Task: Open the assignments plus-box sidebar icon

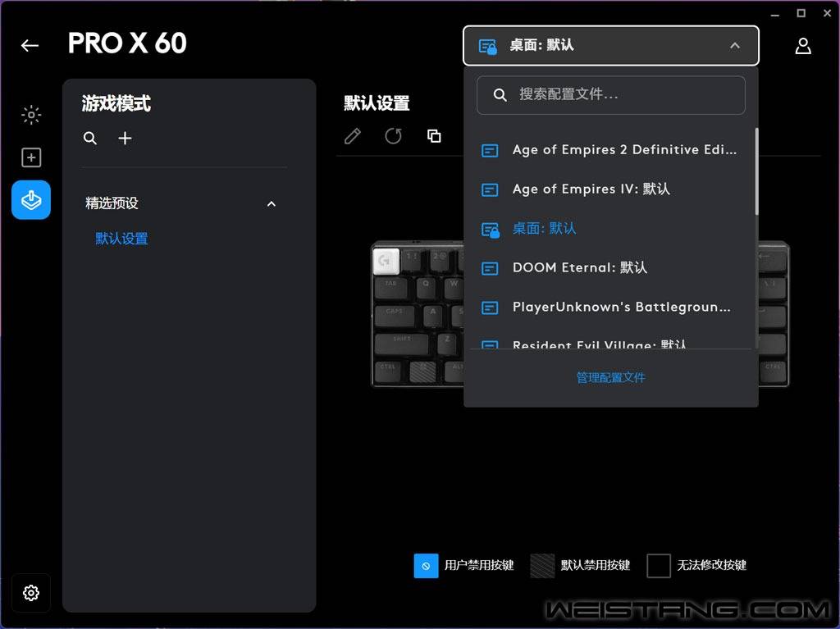Action: coord(31,157)
